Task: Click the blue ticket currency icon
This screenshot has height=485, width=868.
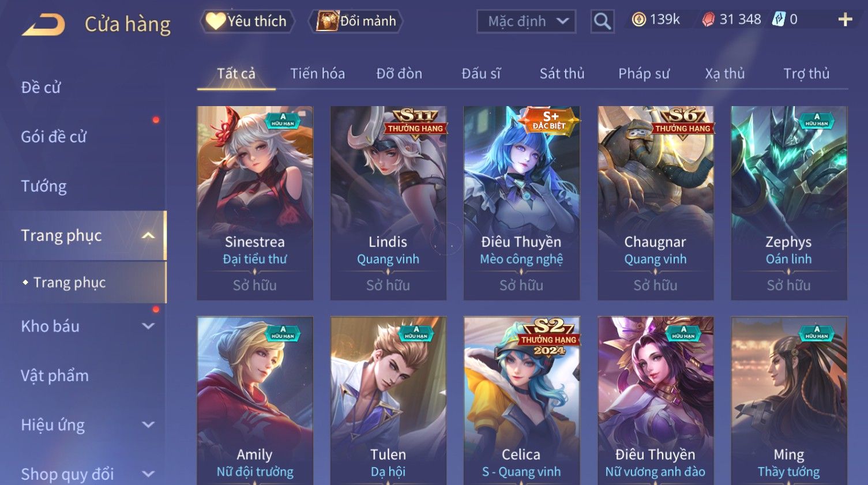Action: [x=779, y=20]
